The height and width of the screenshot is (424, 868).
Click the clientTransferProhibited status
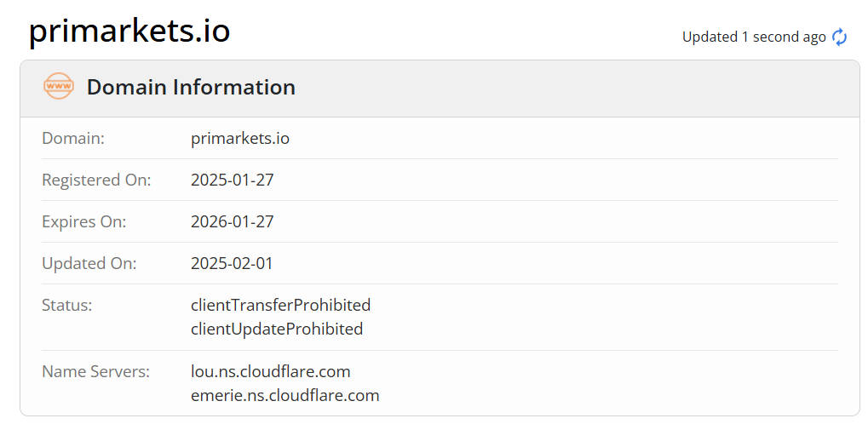pos(280,305)
